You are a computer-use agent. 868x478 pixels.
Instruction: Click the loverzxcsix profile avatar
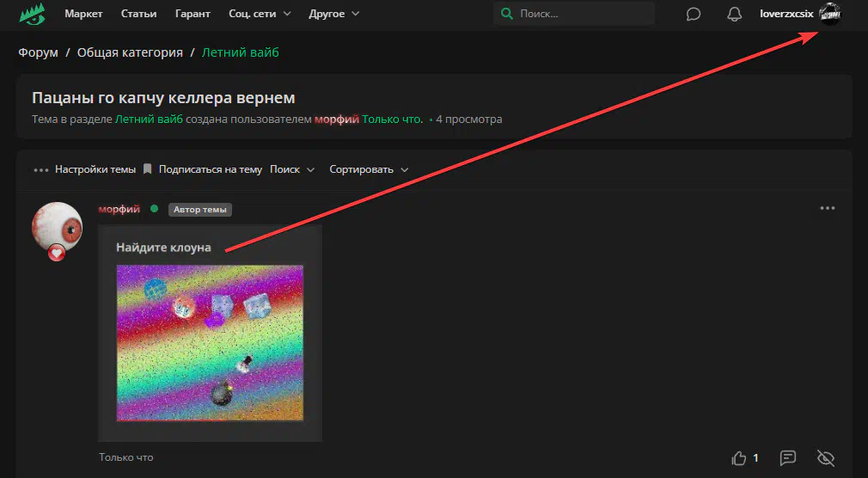830,14
